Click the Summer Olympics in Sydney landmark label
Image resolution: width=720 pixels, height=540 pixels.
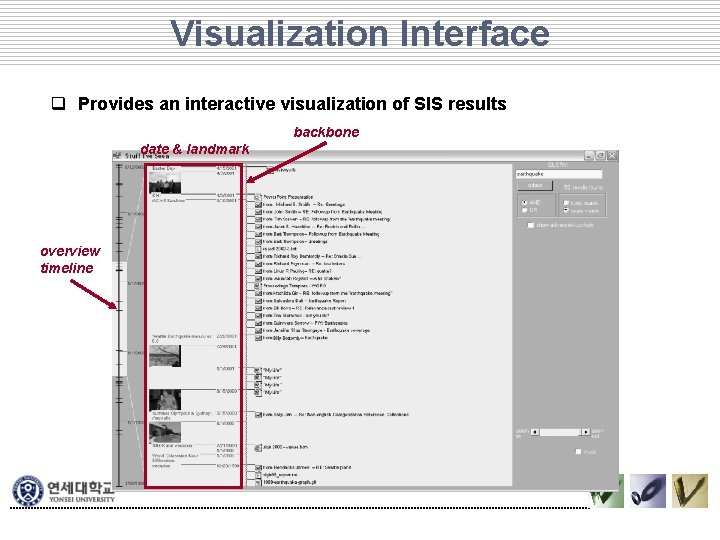click(182, 416)
